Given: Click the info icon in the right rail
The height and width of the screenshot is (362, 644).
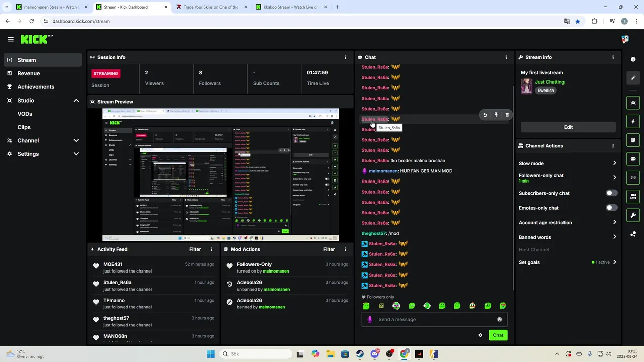Looking at the screenshot, I should tap(633, 59).
